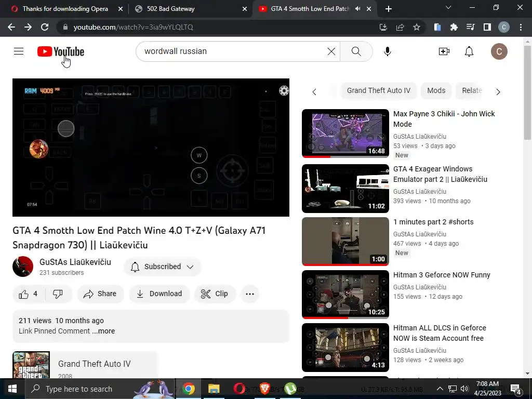Show next topic chips with right arrow
This screenshot has height=399, width=532.
coord(498,92)
